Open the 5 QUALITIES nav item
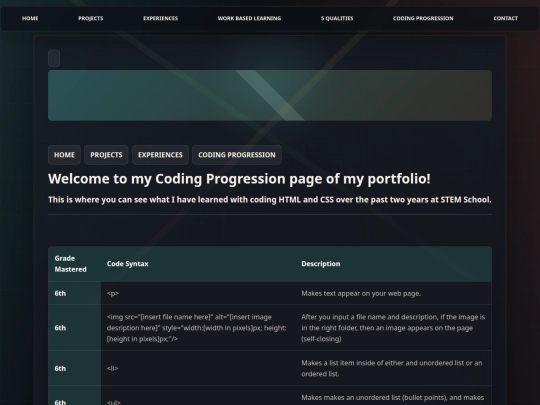This screenshot has width=540, height=405. click(x=337, y=18)
